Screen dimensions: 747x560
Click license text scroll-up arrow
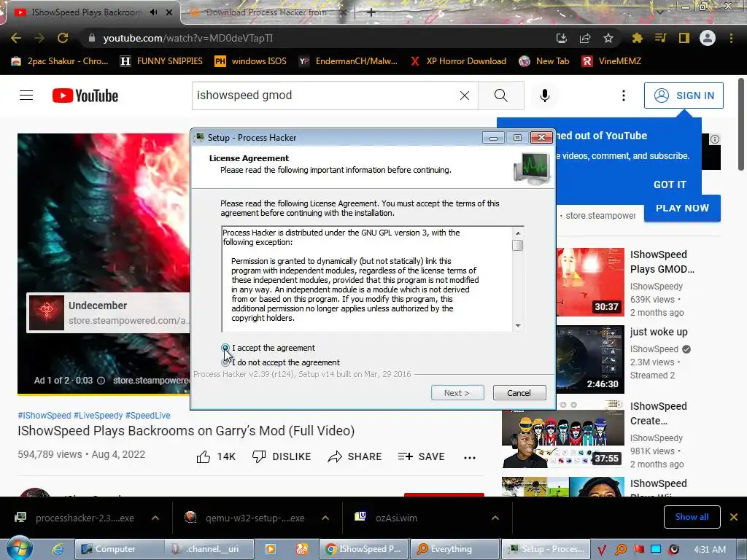[x=518, y=233]
